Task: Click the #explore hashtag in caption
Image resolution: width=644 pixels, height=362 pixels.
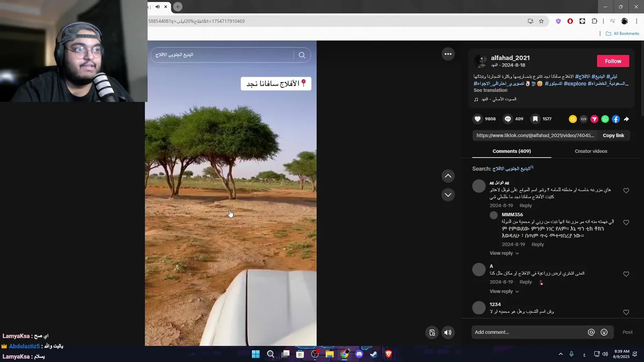Action: tap(575, 83)
